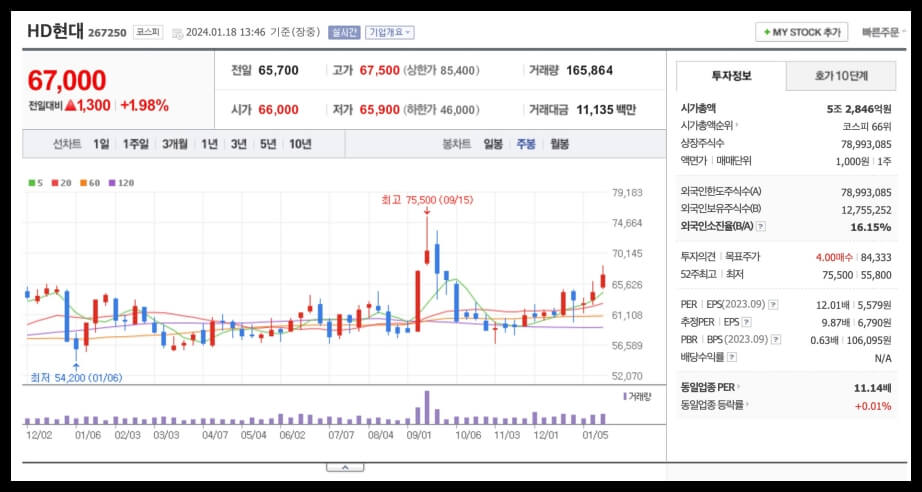
Task: Click the 실시간 badge
Action: (343, 32)
